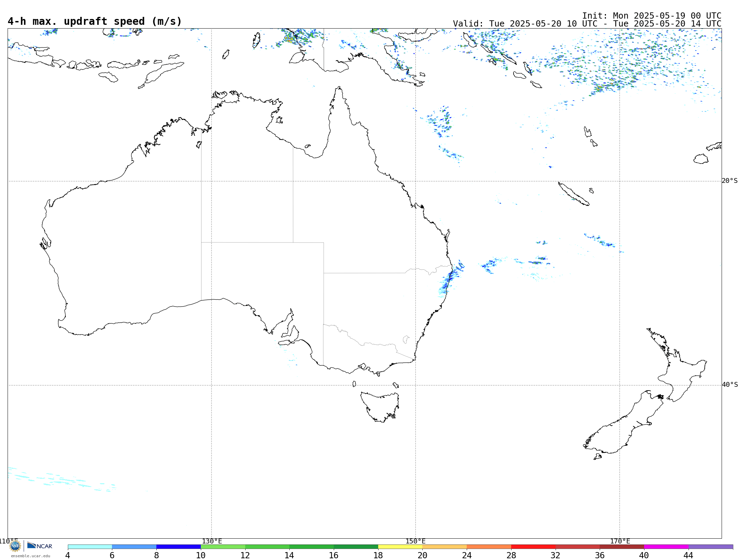Click the ensemble.ucar.edu text
The width and height of the screenshot is (744, 560).
(x=30, y=556)
